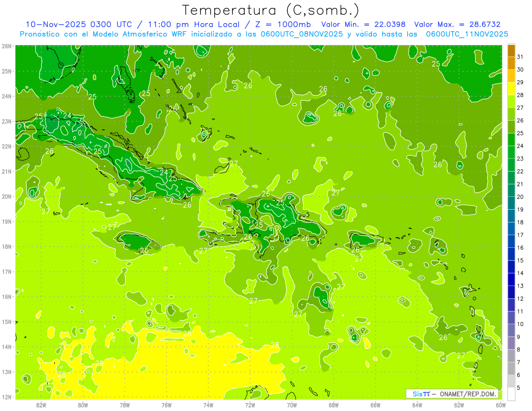This screenshot has height=411, width=532.
Task: Click the gray swatch between 7 and 8
Action: pyautogui.click(x=511, y=356)
